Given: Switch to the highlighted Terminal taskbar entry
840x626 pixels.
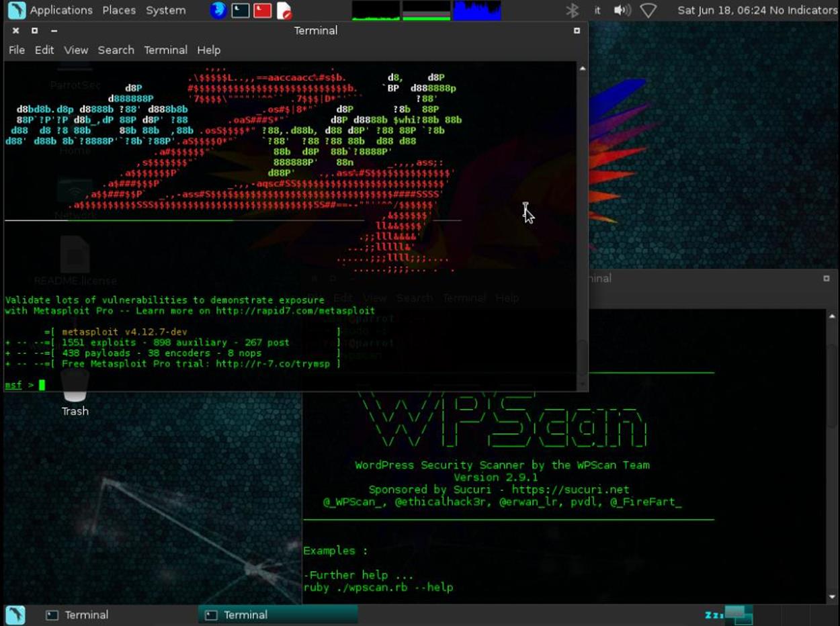Looking at the screenshot, I should coord(278,615).
